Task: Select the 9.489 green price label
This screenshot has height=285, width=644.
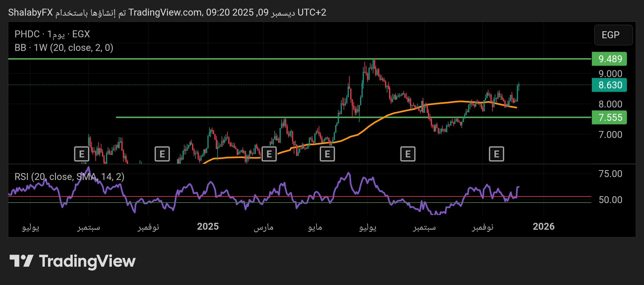Action: [609, 59]
